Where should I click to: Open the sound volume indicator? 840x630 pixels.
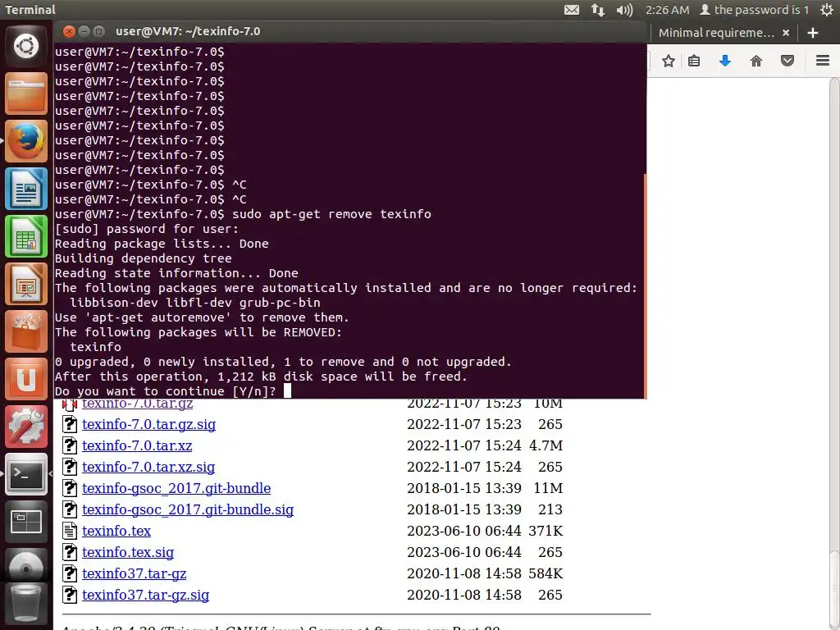pos(624,10)
